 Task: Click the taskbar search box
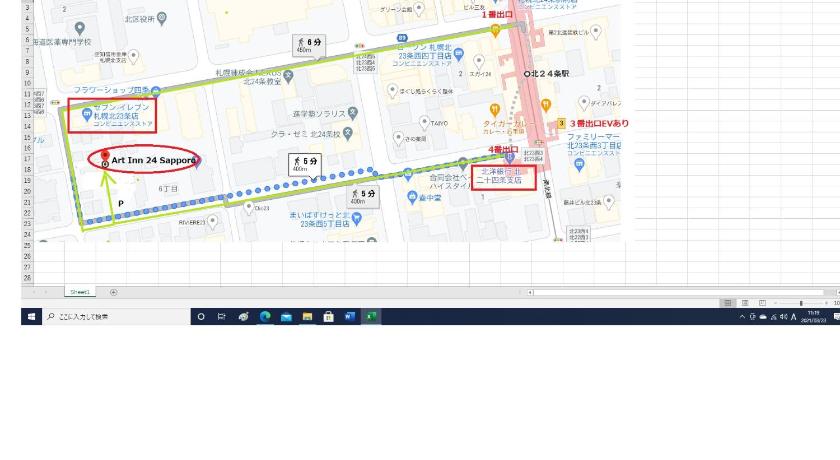click(x=116, y=316)
